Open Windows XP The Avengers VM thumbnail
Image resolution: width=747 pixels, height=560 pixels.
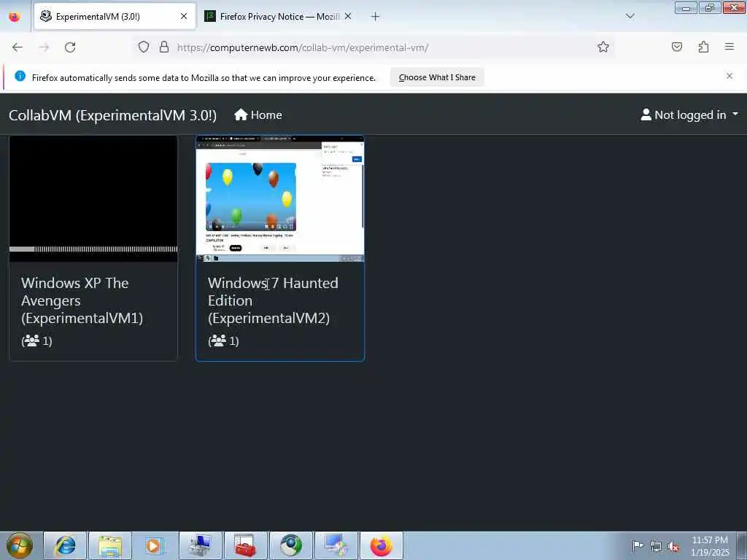coord(93,198)
